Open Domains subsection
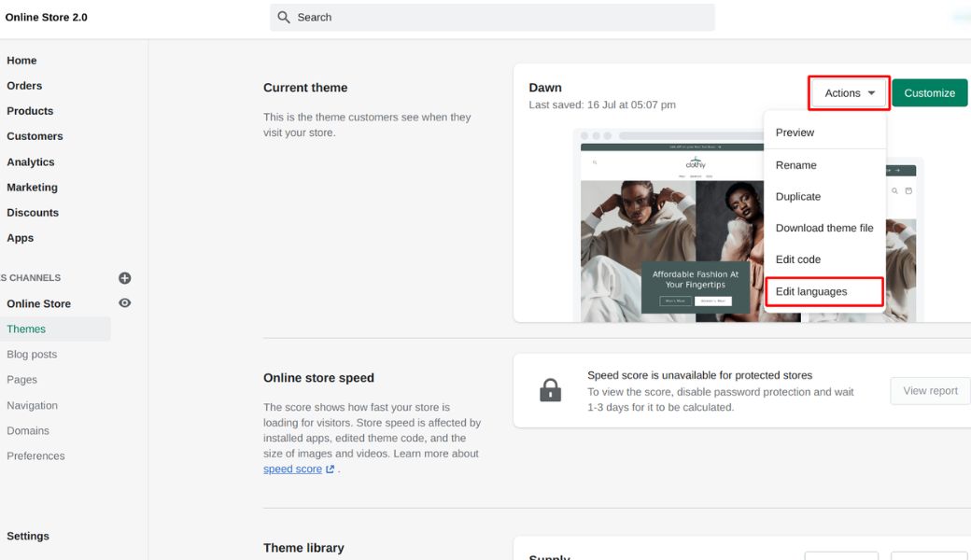The image size is (971, 560). coord(28,430)
